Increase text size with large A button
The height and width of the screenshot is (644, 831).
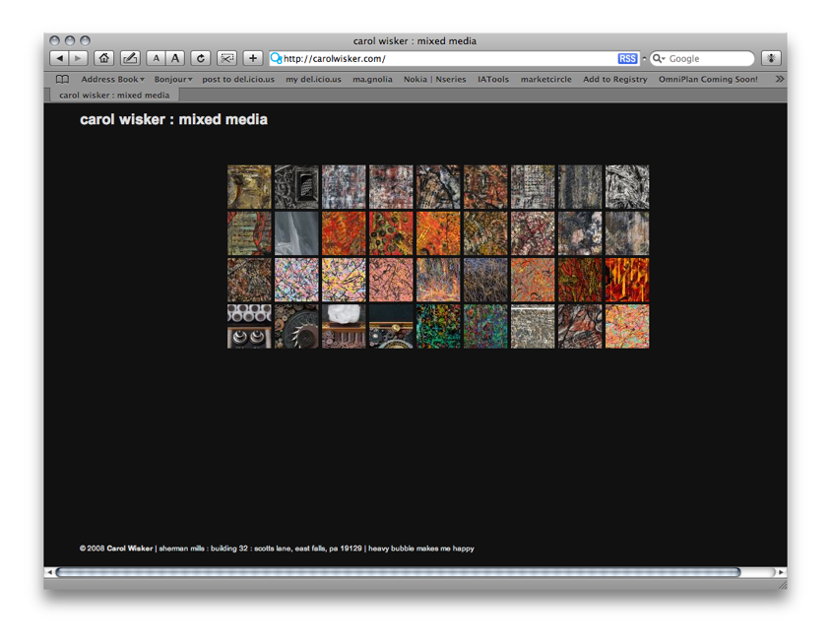click(x=175, y=58)
